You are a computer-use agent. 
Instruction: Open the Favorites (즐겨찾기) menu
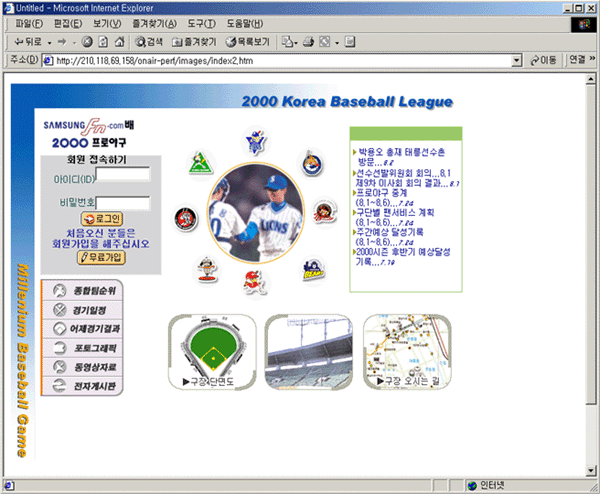tap(154, 24)
